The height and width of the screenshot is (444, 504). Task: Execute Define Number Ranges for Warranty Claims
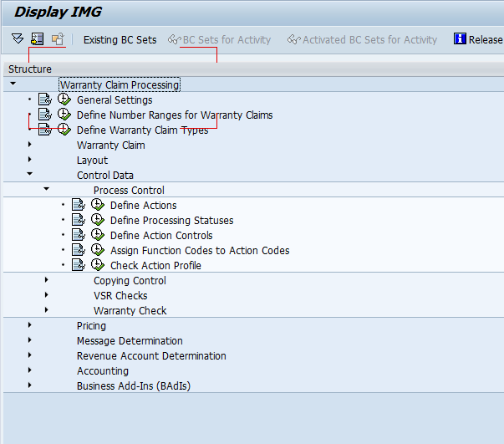coord(64,115)
